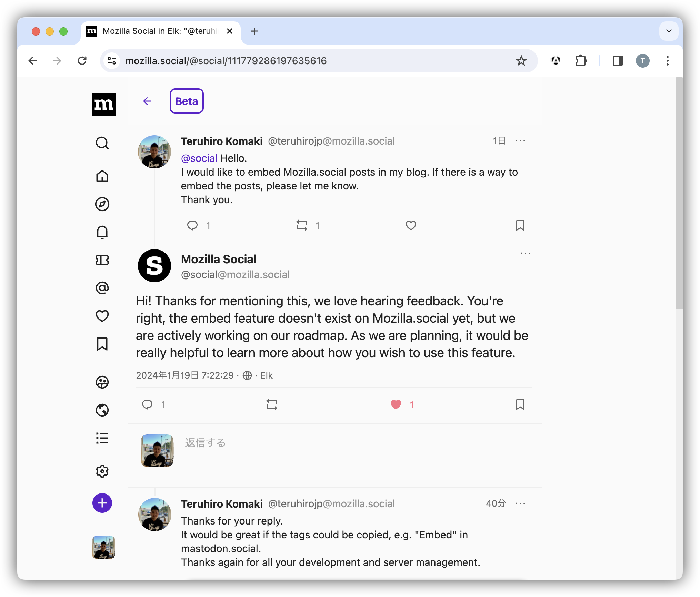Viewport: 700px width, 597px height.
Task: Open notifications via the bell icon
Action: coord(102,232)
